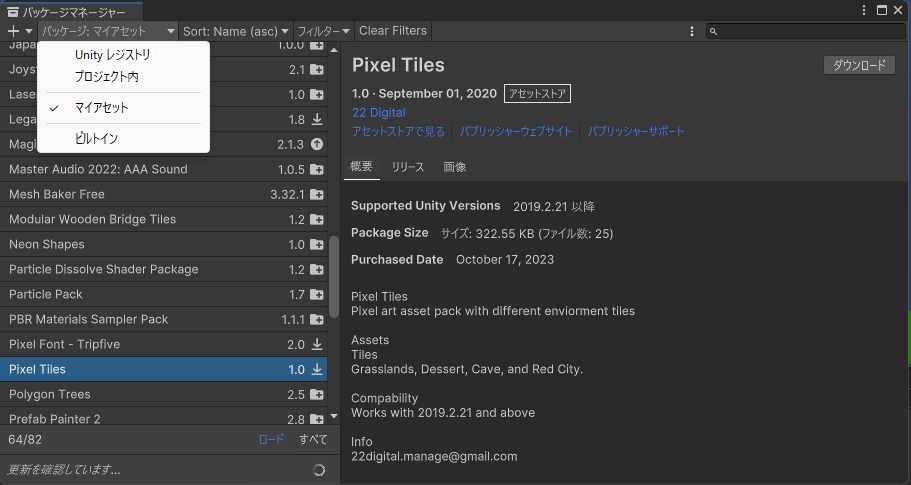Click the Clear Filters button
Screen dimensions: 911x485
pyautogui.click(x=393, y=31)
